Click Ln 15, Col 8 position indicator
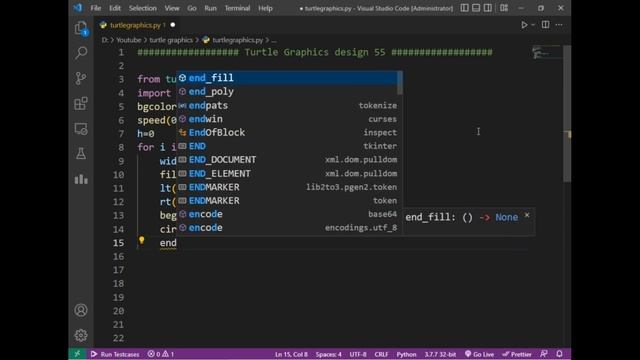640x360 pixels. (x=291, y=354)
